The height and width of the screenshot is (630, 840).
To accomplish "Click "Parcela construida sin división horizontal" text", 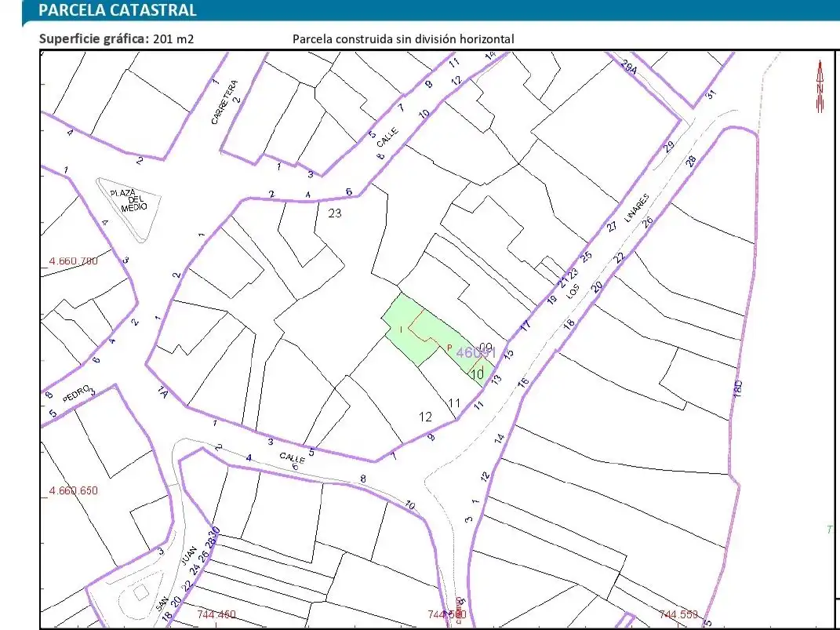I will tap(403, 38).
